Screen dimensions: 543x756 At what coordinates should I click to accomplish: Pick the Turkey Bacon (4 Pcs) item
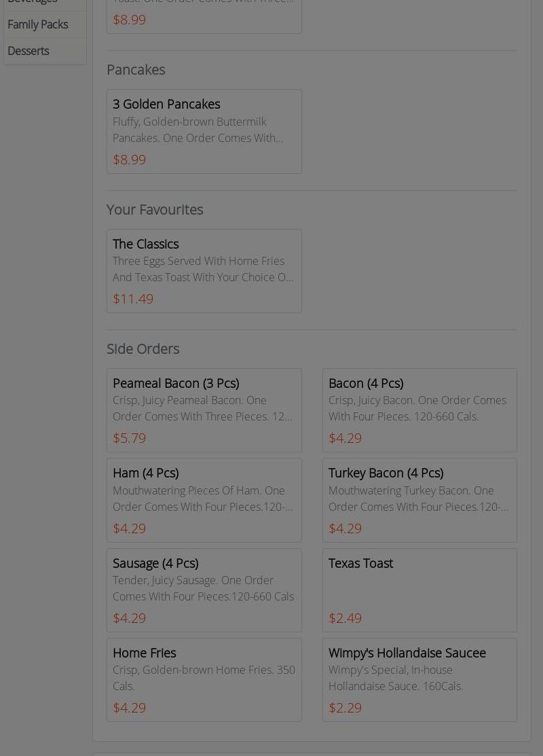point(419,500)
